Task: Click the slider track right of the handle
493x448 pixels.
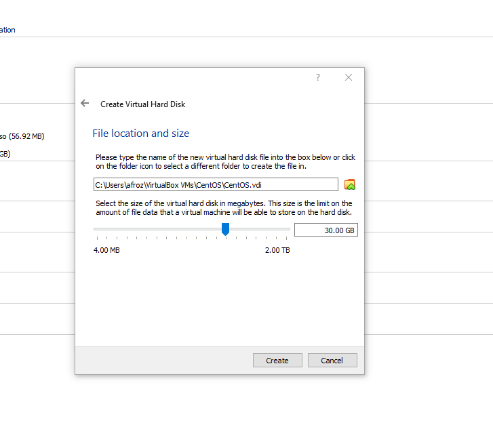Action: [x=260, y=229]
